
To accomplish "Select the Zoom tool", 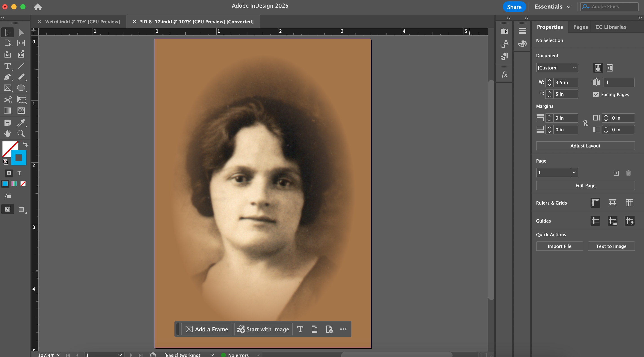I will pyautogui.click(x=21, y=134).
